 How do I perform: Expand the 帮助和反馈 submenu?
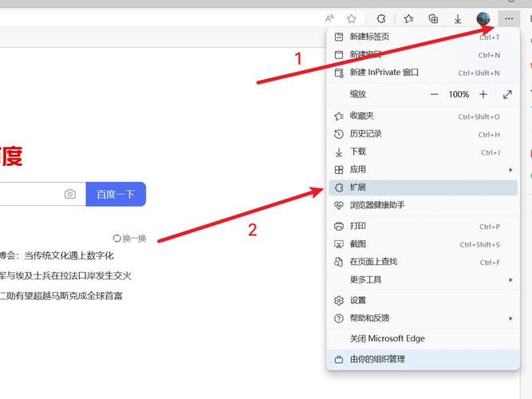coord(423,318)
